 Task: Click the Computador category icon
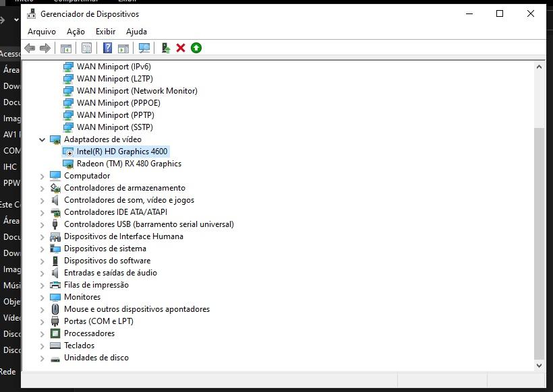click(55, 176)
